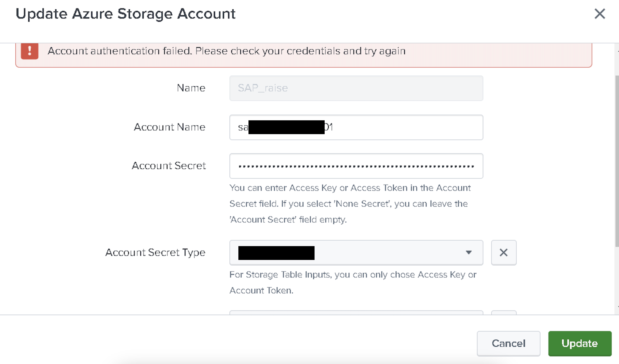
Task: Submit changes with the green Update button
Action: pyautogui.click(x=580, y=343)
